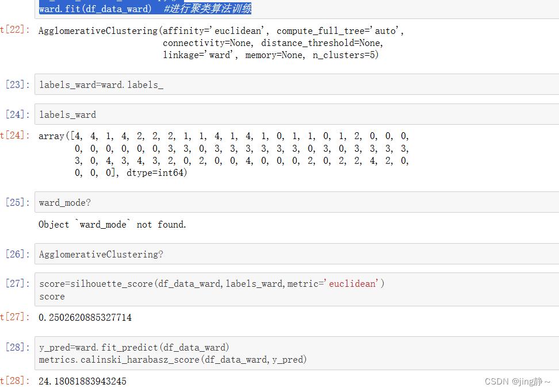Click the ward_mode? code cell
Image resolution: width=559 pixels, height=392 pixels.
tap(297, 202)
